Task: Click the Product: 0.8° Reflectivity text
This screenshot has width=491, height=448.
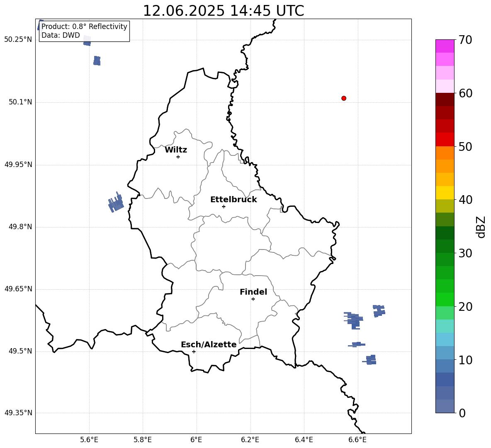Action: click(84, 27)
